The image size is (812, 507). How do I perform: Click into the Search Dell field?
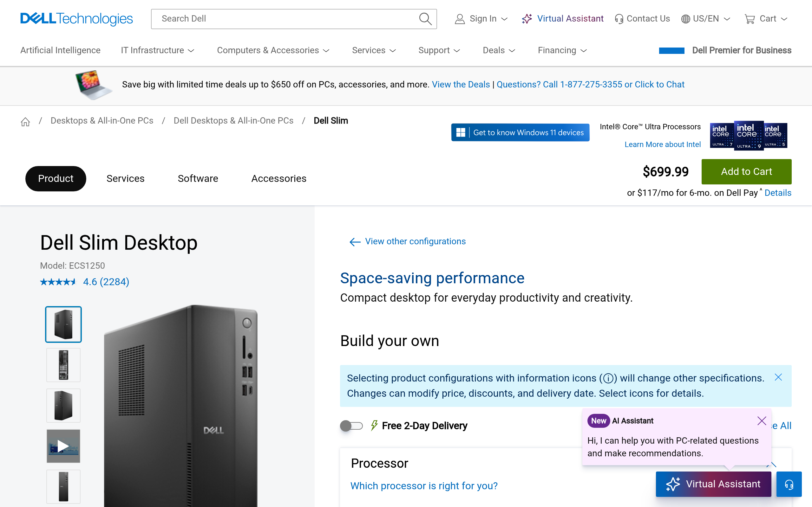pos(285,19)
